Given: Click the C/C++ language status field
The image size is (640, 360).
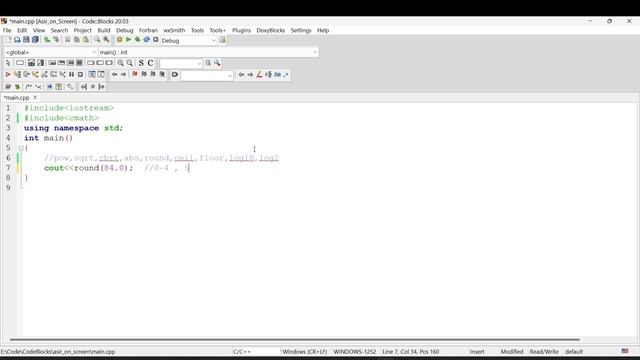Looking at the screenshot, I should (242, 351).
